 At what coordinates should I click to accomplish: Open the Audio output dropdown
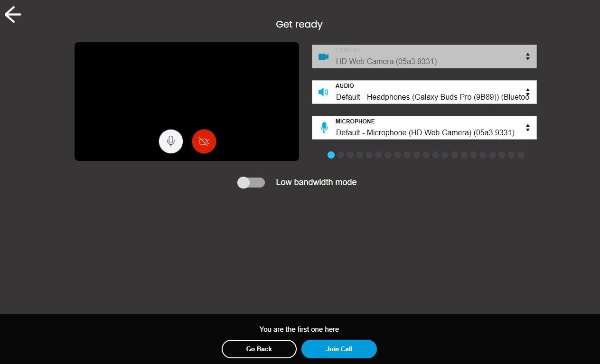click(x=424, y=92)
